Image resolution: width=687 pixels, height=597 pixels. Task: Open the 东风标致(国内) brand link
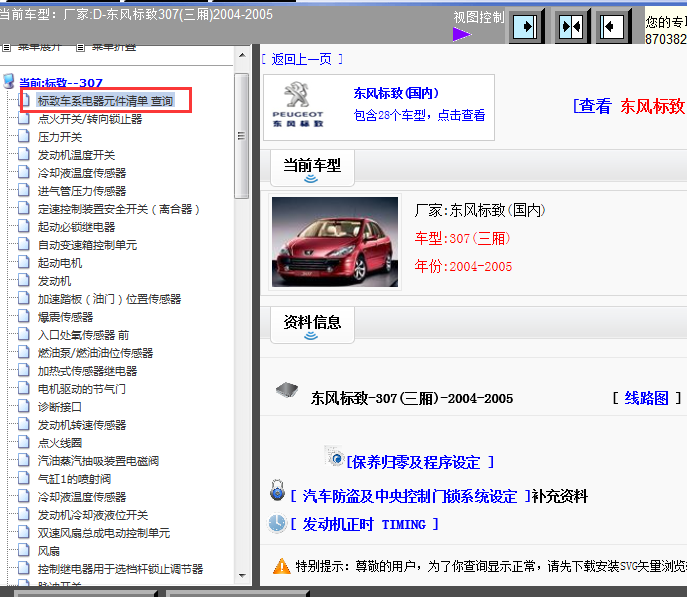point(396,93)
